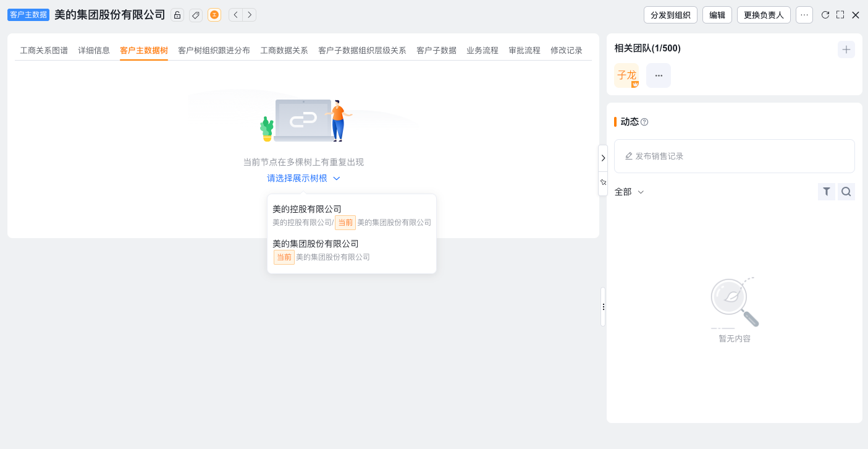Click the 分发到组织 button

[x=670, y=15]
